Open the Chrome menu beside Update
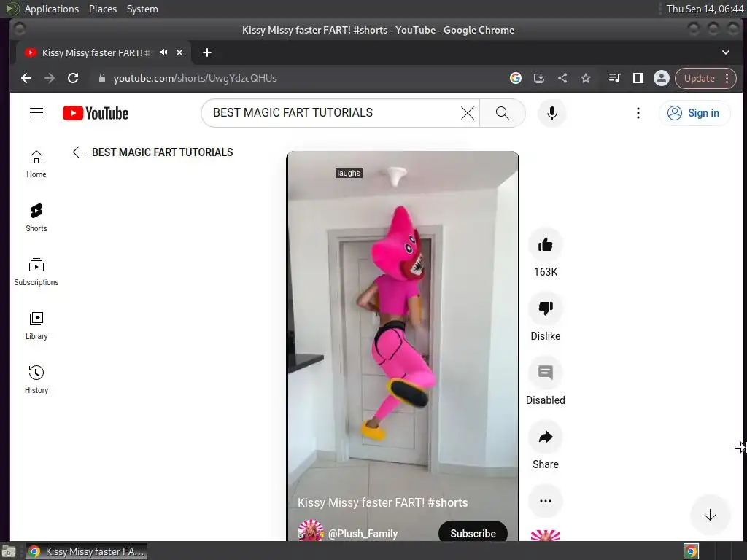The height and width of the screenshot is (560, 747). click(x=727, y=78)
